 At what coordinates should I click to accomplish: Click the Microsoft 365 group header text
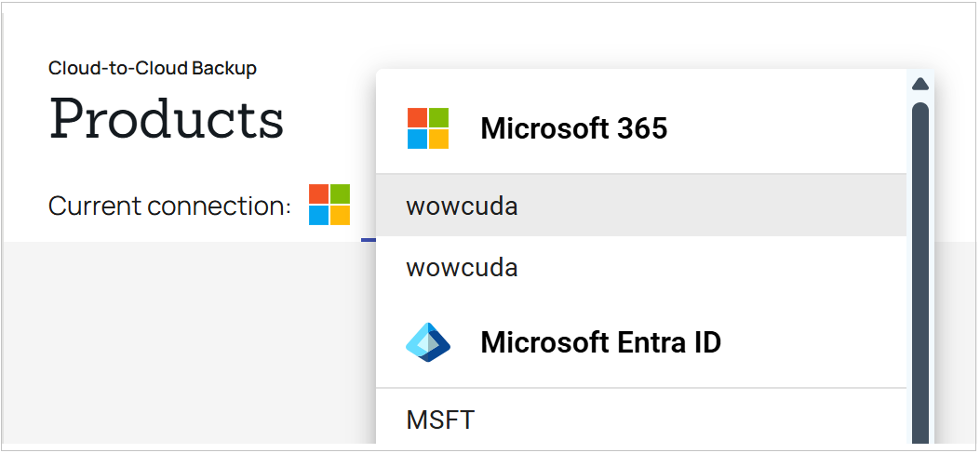(x=573, y=128)
